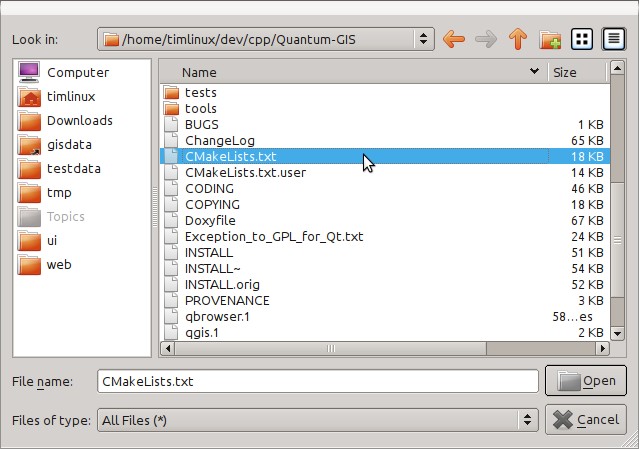Open Downloads folder in sidebar
This screenshot has height=449, width=639.
coord(79,120)
